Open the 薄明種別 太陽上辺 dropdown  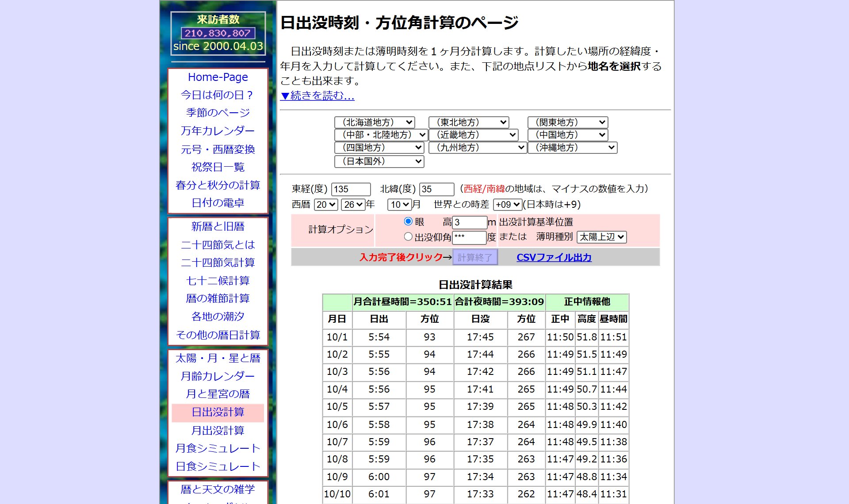[x=602, y=237]
